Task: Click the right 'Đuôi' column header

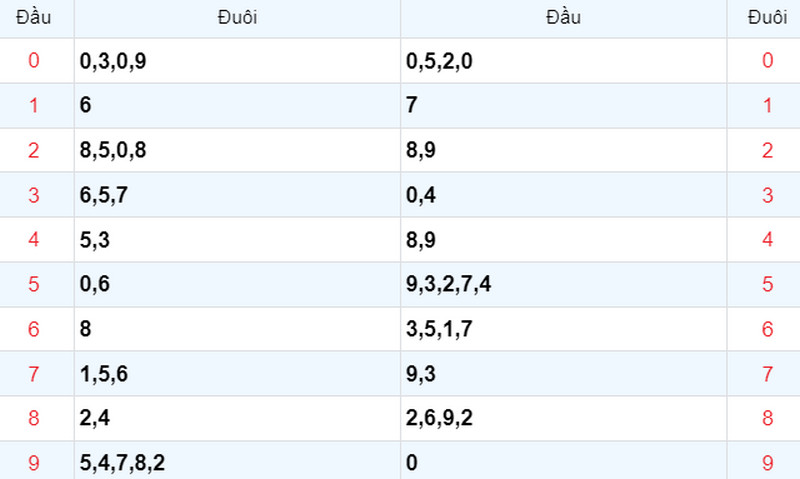Action: pyautogui.click(x=767, y=17)
